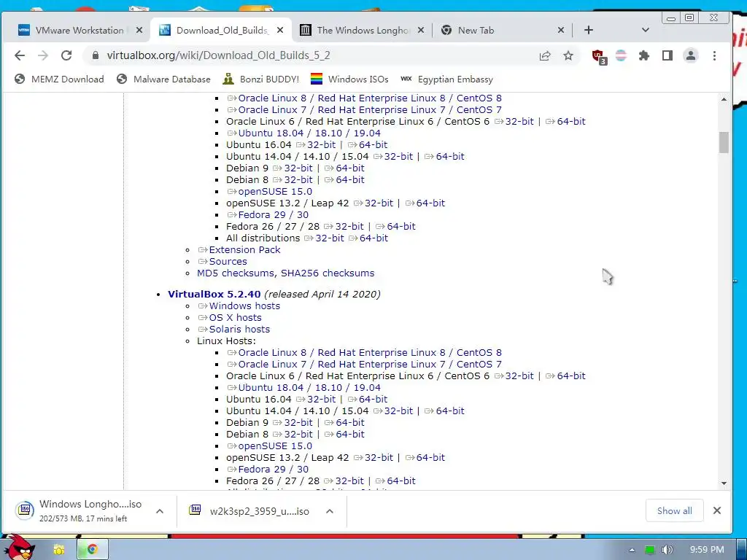
Task: Open the yellow taskbar file explorer icon
Action: click(x=59, y=550)
